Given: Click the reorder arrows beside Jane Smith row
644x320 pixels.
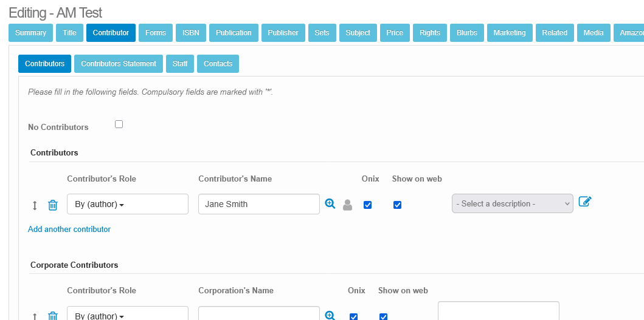Looking at the screenshot, I should (x=35, y=205).
